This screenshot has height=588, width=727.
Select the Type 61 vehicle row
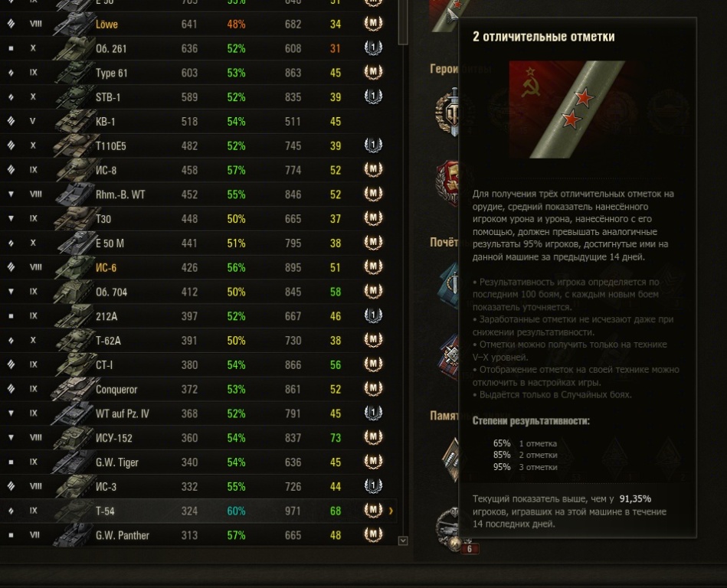198,73
